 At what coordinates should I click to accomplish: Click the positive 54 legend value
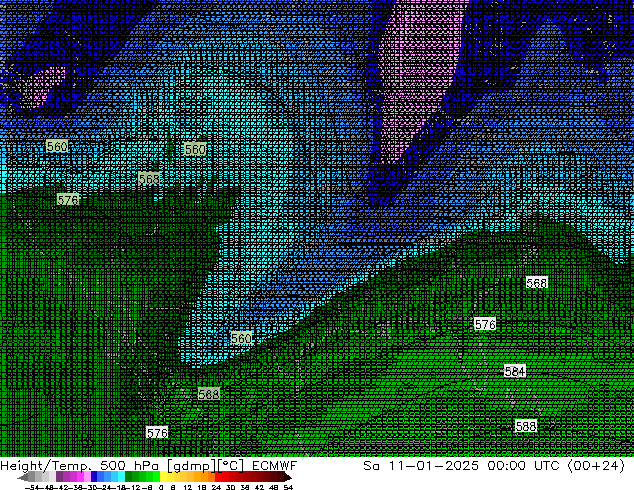[x=287, y=487]
